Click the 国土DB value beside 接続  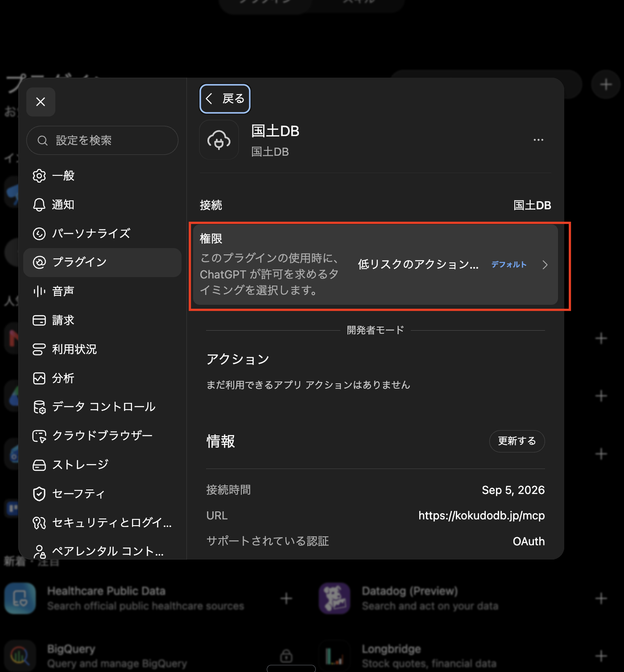[532, 205]
